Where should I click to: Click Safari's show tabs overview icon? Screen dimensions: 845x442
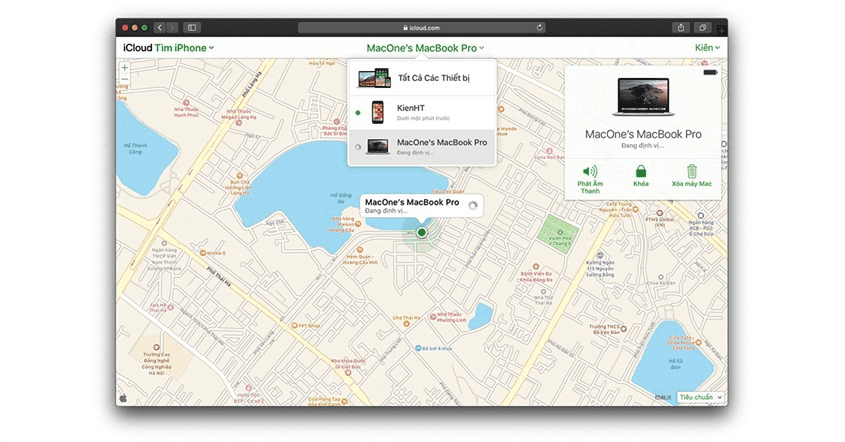pos(703,27)
